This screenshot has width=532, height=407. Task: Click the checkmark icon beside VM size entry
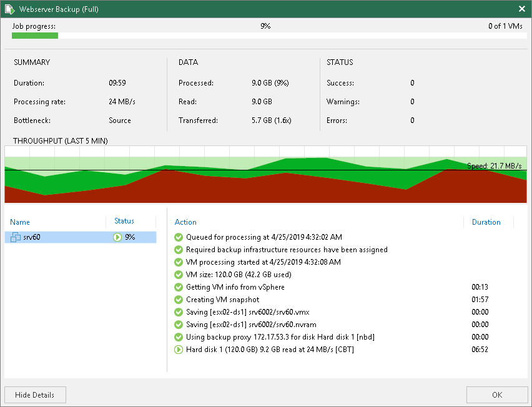point(179,275)
